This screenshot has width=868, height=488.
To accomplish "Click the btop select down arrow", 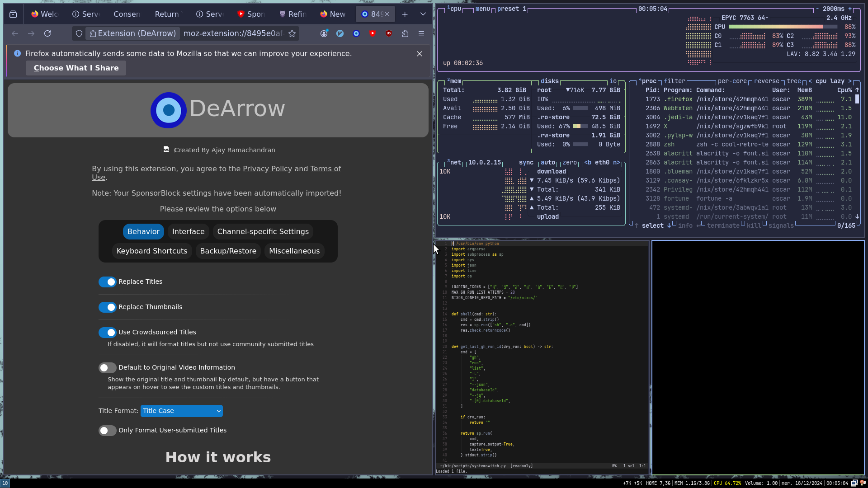I will coord(669,226).
